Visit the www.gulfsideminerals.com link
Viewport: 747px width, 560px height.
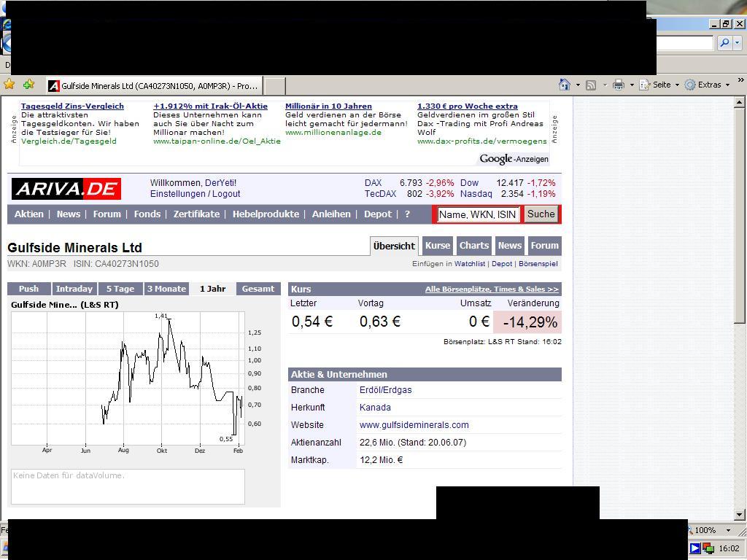click(414, 424)
